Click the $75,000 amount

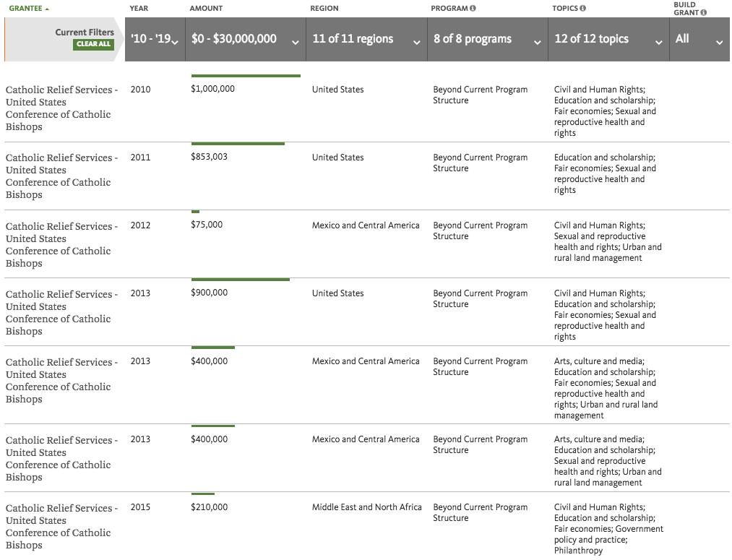tap(207, 225)
